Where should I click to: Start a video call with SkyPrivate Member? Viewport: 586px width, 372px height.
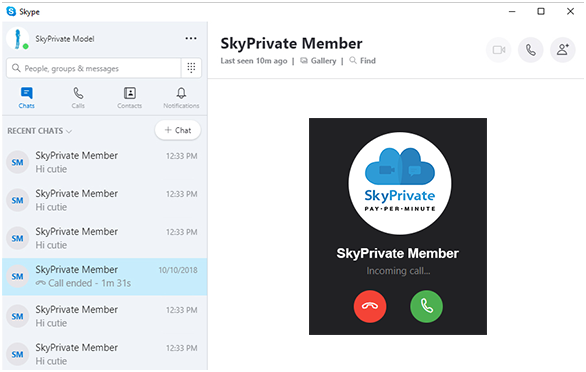[499, 50]
